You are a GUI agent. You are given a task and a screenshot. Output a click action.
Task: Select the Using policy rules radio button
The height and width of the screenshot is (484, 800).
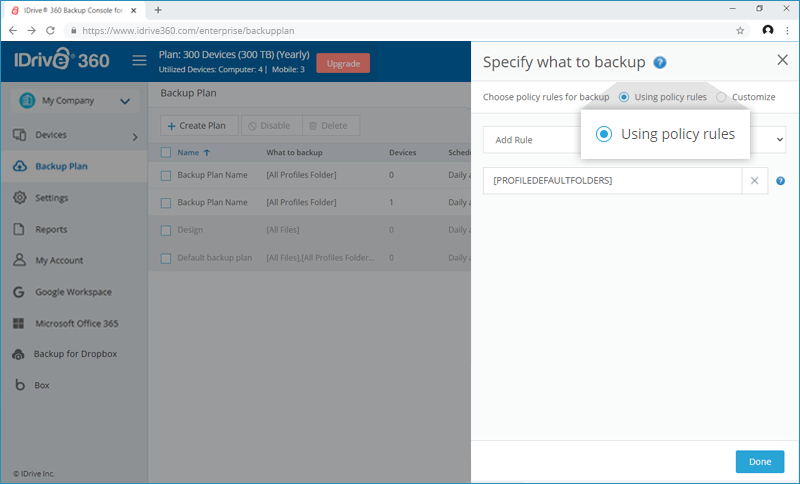click(623, 97)
